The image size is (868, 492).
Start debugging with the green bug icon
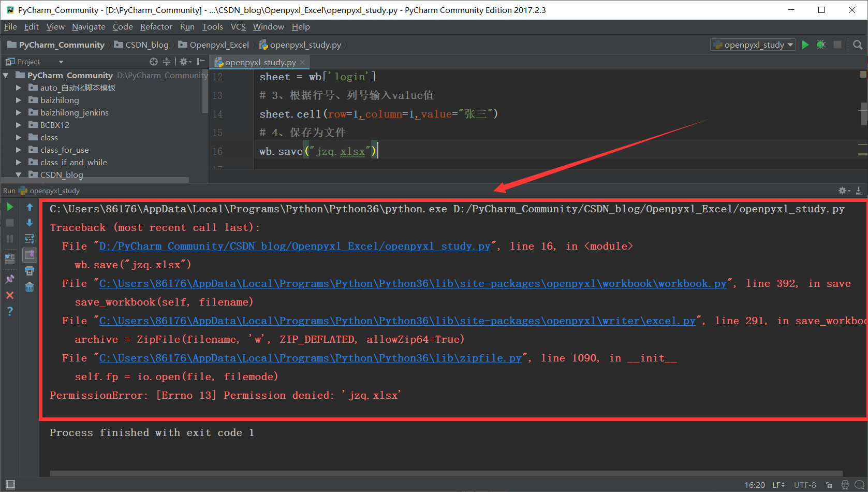pos(821,45)
